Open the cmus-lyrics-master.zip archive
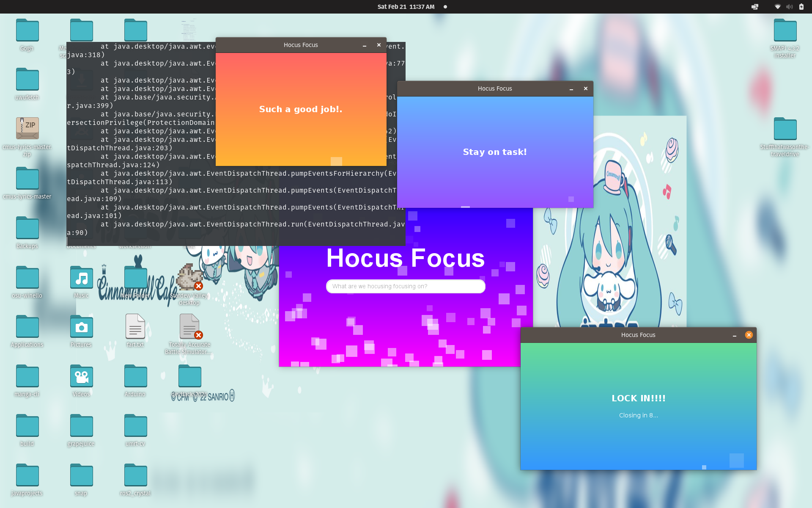Viewport: 812px width, 508px height. 27,128
